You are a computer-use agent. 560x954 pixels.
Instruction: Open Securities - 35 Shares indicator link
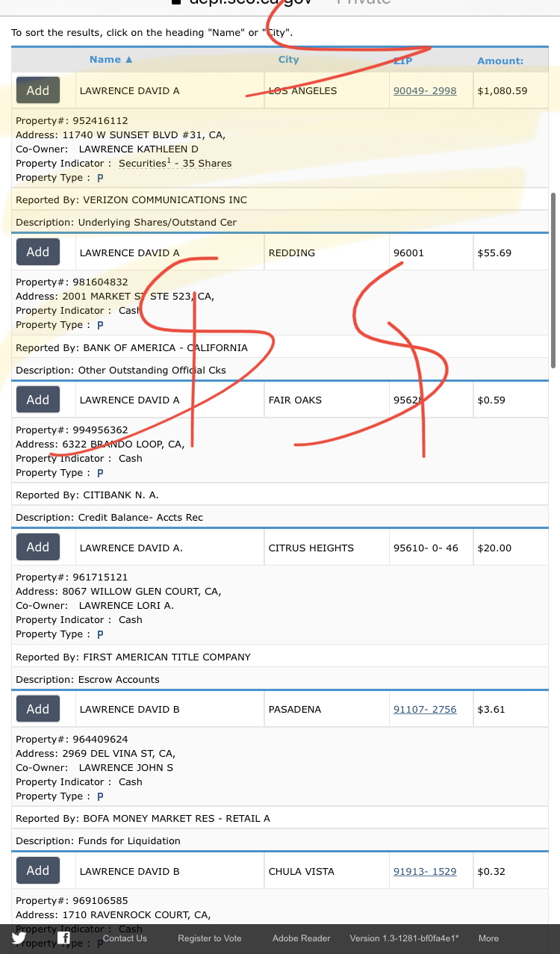point(175,164)
